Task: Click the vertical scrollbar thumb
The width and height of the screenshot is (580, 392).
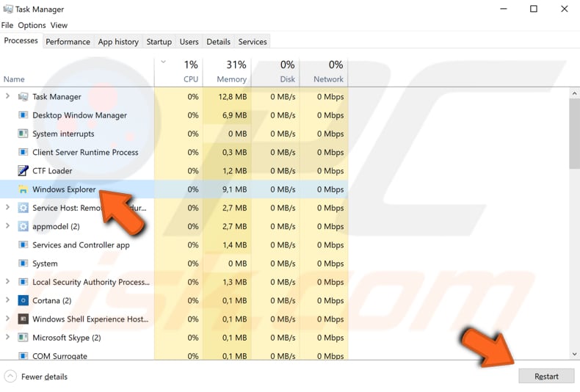Action: (574, 133)
